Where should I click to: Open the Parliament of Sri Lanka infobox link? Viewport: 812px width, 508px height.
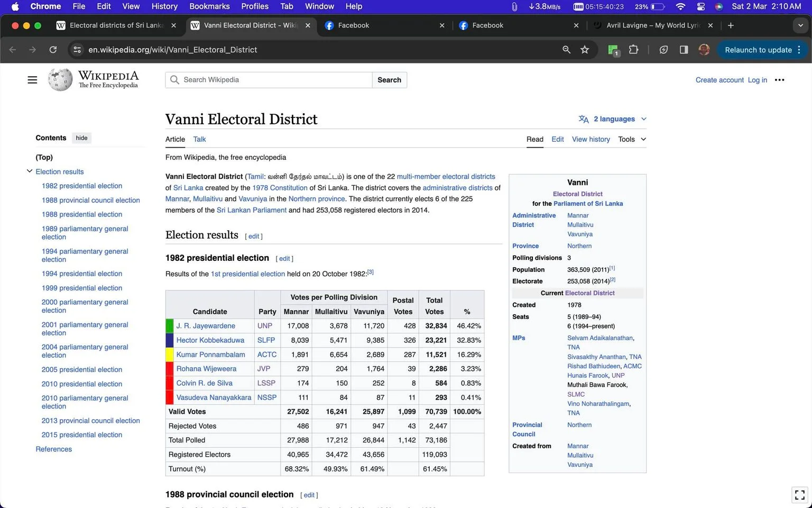[x=588, y=204]
